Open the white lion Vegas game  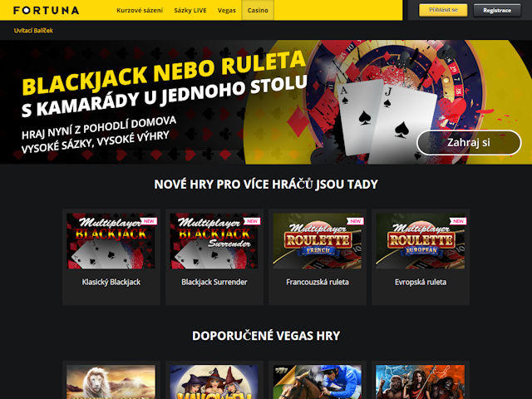click(x=111, y=382)
